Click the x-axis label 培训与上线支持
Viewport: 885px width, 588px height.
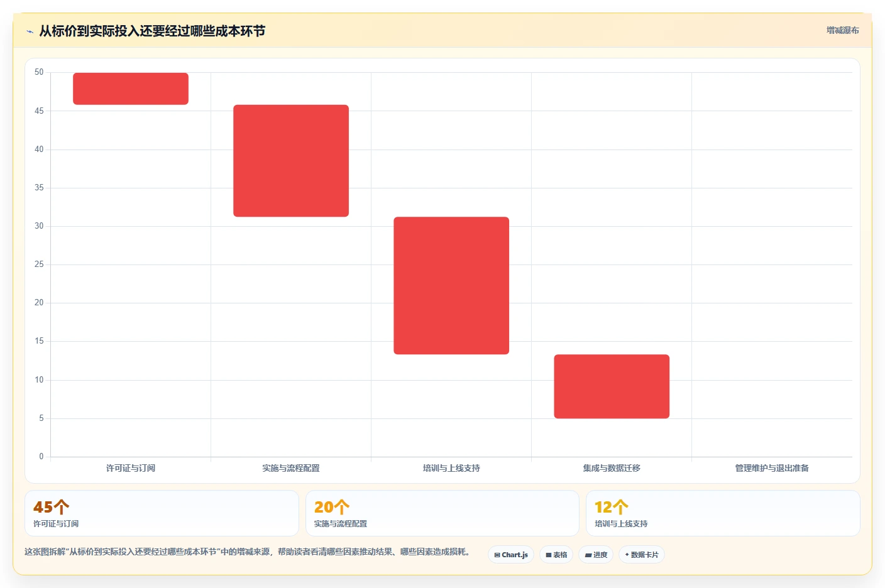click(x=451, y=468)
